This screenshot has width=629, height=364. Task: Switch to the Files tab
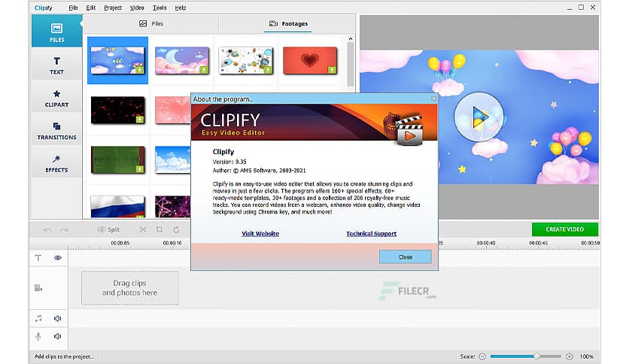[151, 23]
